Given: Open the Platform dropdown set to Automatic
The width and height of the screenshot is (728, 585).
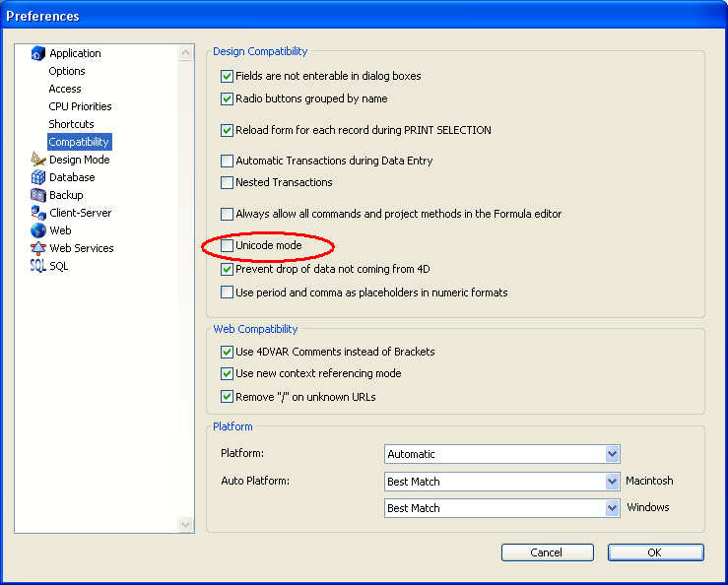Looking at the screenshot, I should 612,454.
